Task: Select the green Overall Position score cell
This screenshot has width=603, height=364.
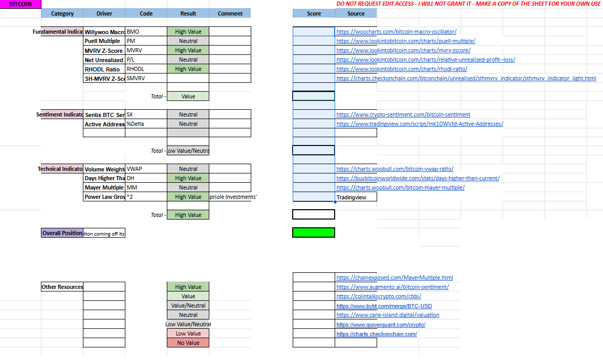Action: 313,232
